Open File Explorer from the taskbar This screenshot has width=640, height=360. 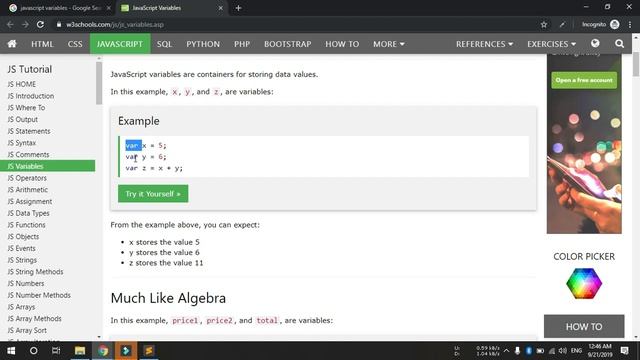pyautogui.click(x=80, y=351)
